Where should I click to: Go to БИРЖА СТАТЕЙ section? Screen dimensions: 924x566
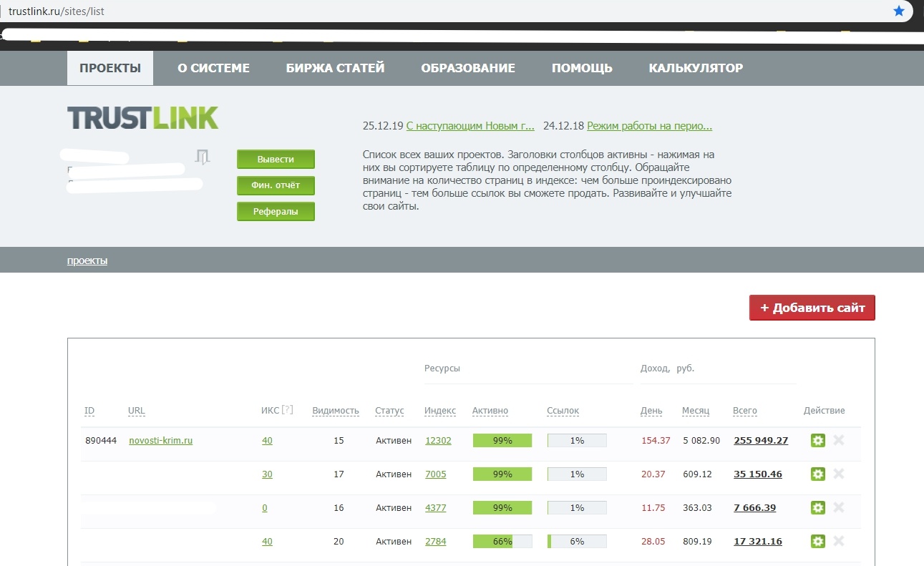point(335,69)
